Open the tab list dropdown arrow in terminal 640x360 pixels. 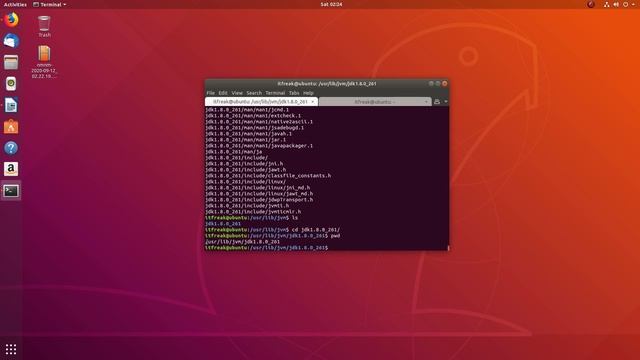[x=446, y=102]
